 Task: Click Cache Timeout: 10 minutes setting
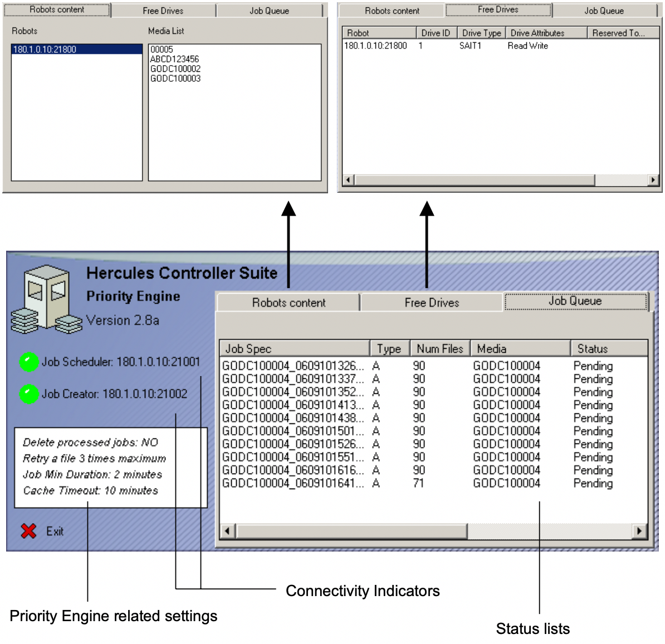pyautogui.click(x=90, y=490)
